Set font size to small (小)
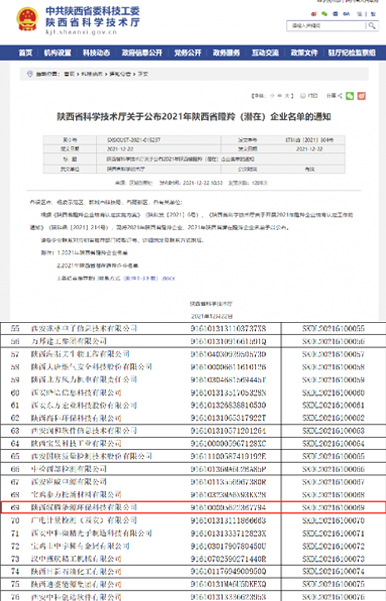Viewport: 386px width, 601px height. pos(273,96)
